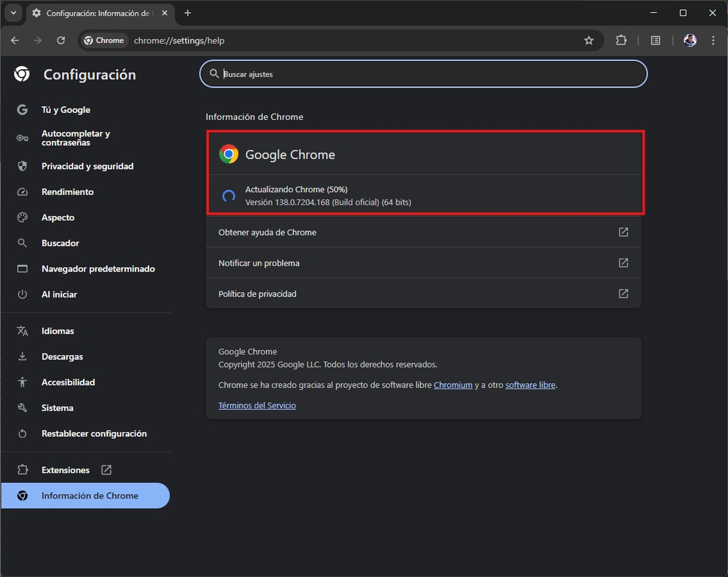Viewport: 728px width, 577px height.
Task: Click the Google Chrome colored logo
Action: click(x=229, y=154)
